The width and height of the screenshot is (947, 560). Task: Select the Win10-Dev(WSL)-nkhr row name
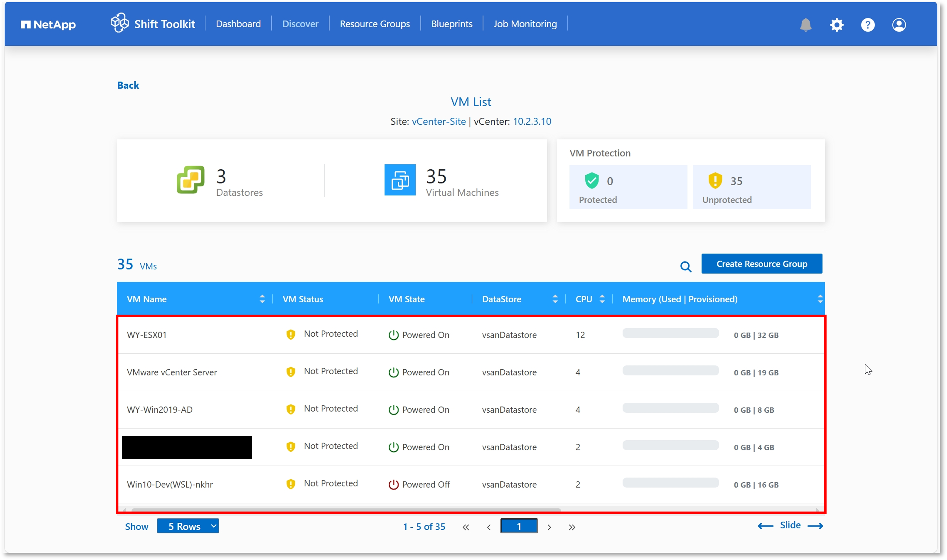click(x=169, y=484)
